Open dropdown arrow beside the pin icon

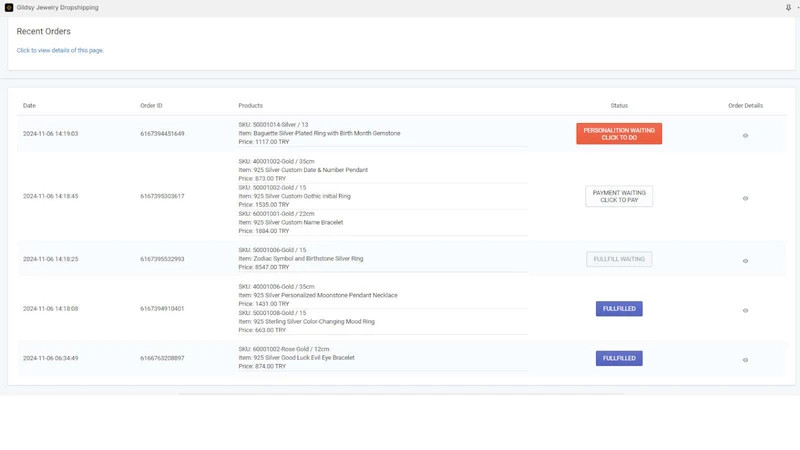797,8
